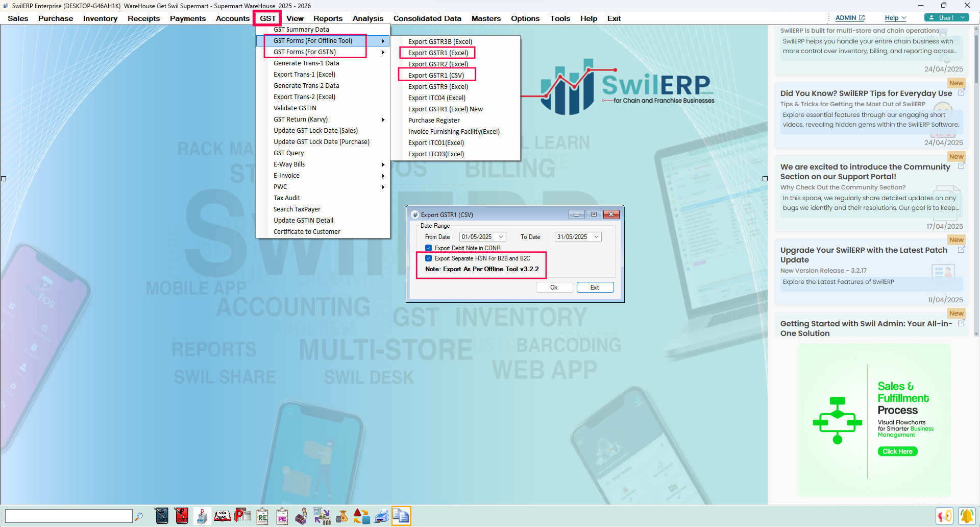
Task: Close the Export GSTR1 (CSV) dialog
Action: tap(611, 214)
